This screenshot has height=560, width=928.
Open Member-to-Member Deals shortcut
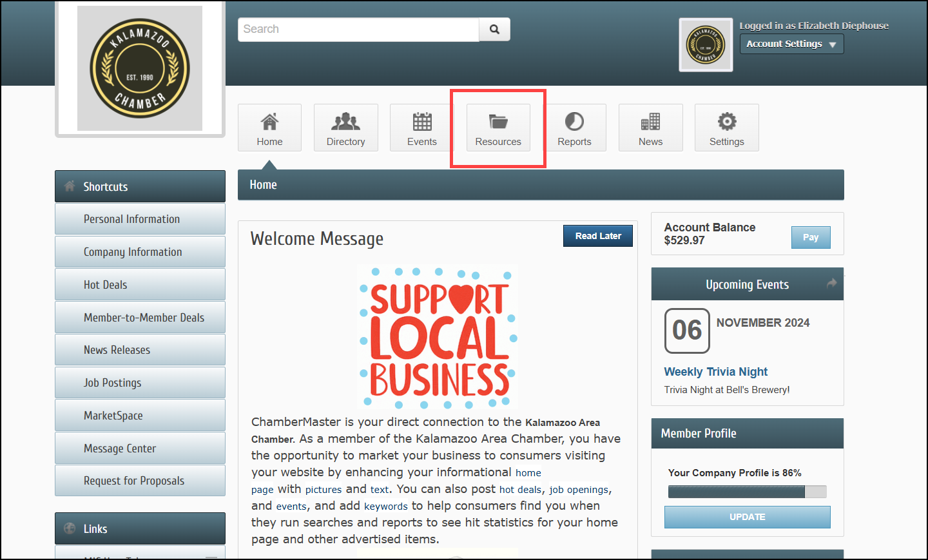[140, 318]
